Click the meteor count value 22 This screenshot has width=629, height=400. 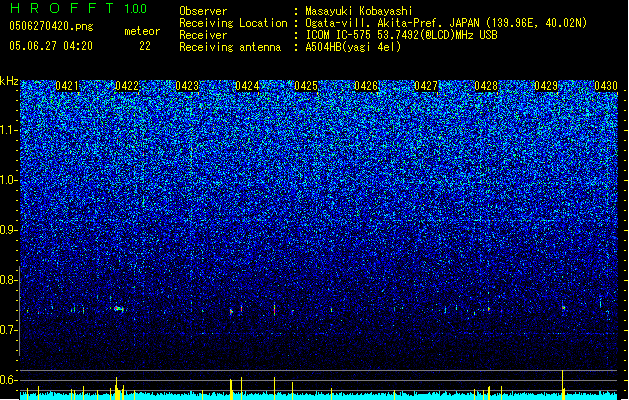[145, 46]
